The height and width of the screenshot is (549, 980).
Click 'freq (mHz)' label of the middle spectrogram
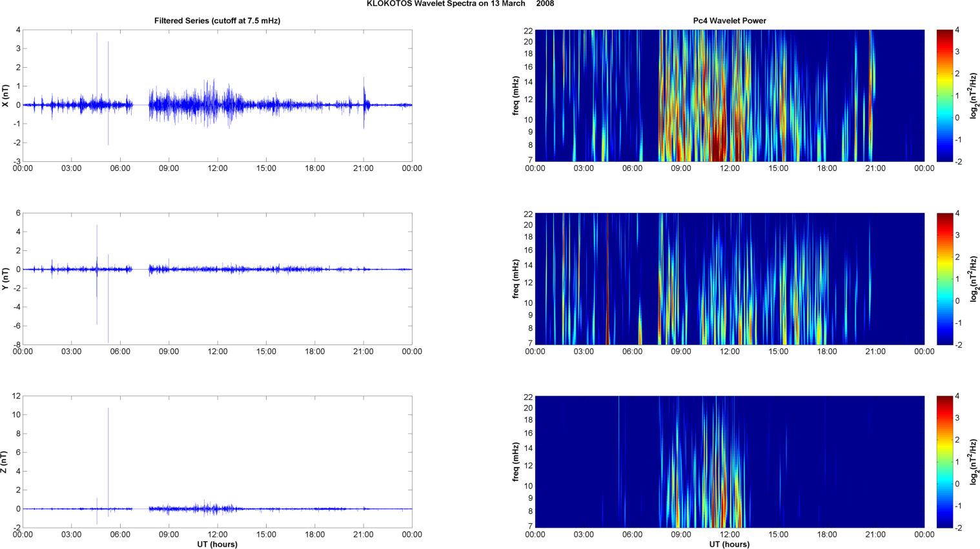click(516, 279)
